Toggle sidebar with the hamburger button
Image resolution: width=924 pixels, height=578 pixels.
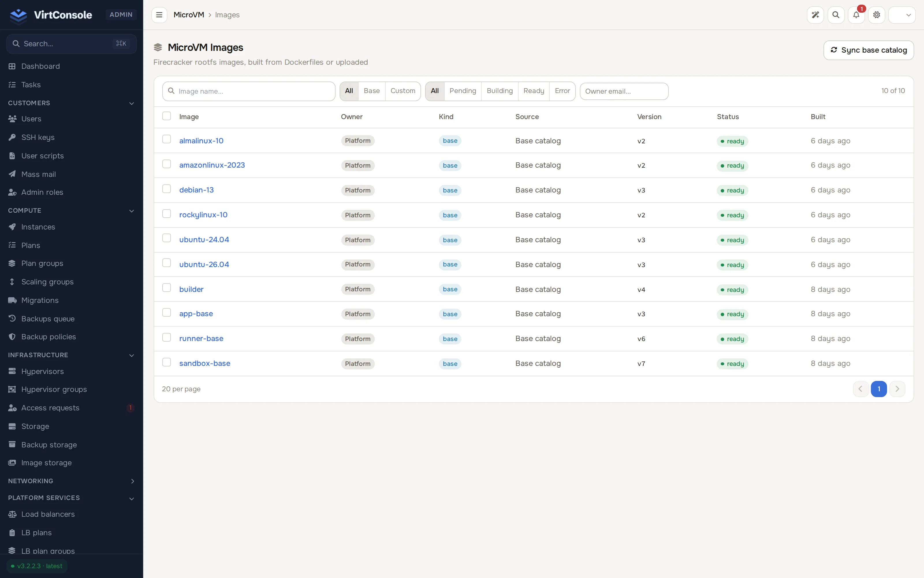coord(159,15)
